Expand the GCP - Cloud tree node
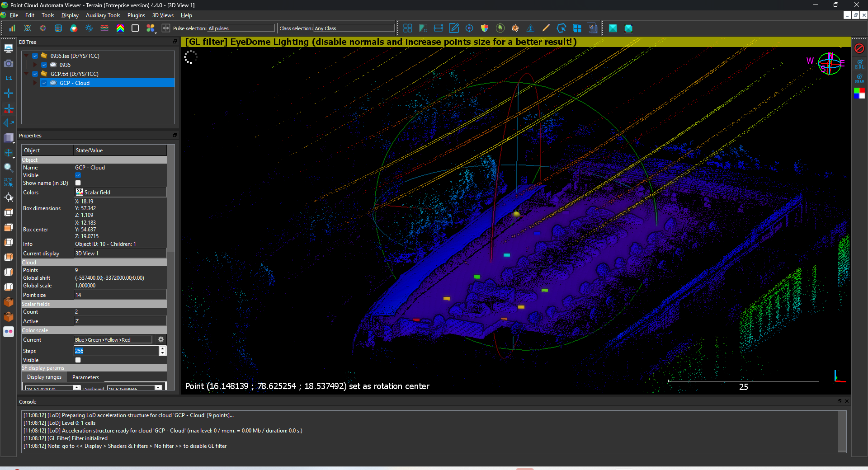 coord(35,83)
